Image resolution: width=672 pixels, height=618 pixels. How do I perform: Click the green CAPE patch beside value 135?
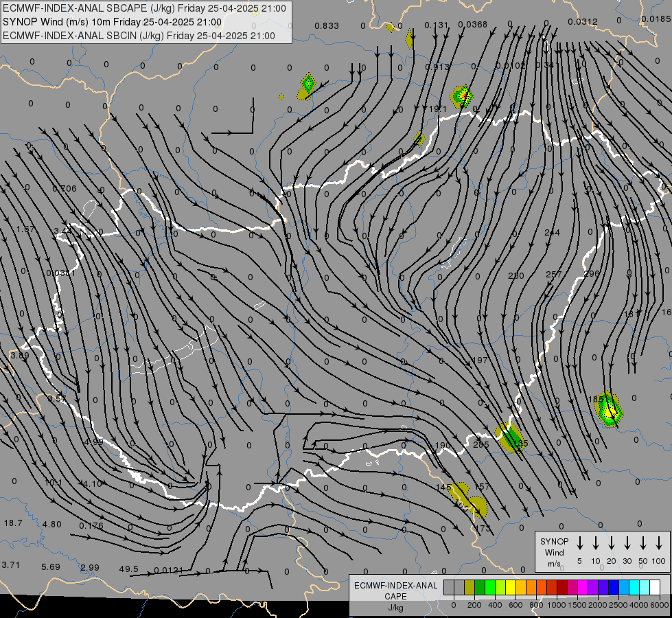511,437
